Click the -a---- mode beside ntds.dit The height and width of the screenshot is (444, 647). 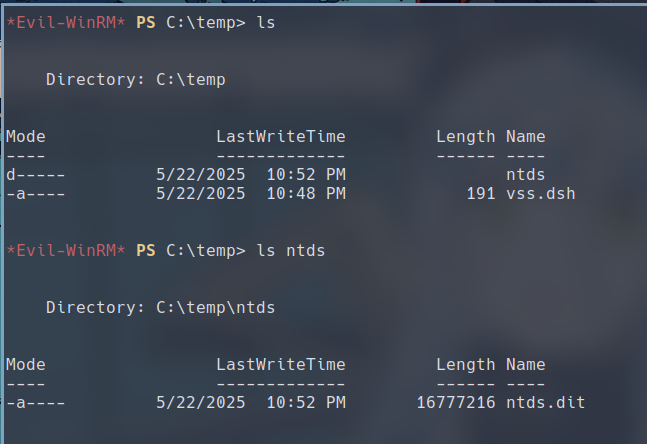36,402
